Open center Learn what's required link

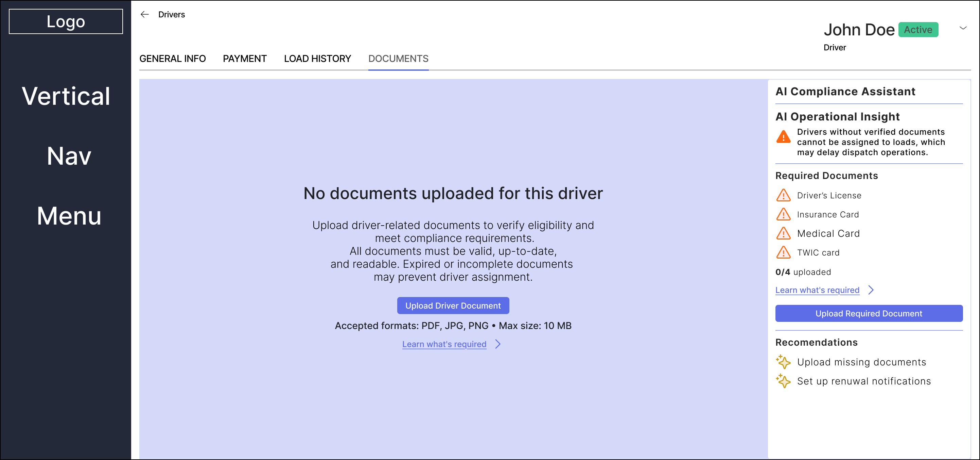click(444, 344)
